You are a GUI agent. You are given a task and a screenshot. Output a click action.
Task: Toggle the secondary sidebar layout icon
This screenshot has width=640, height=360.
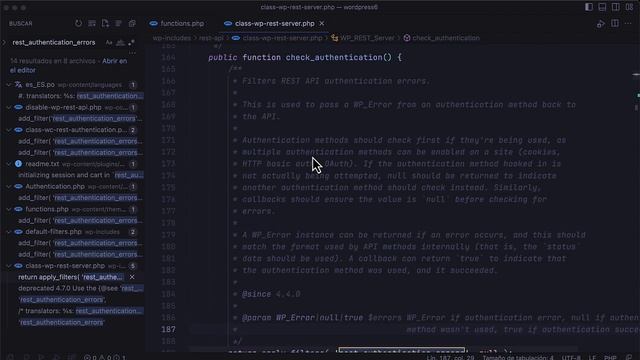(x=616, y=7)
